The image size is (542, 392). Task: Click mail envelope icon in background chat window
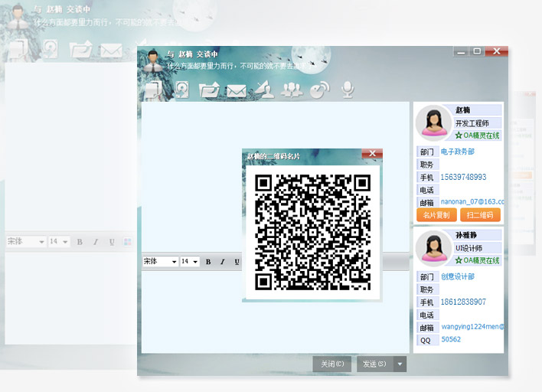coord(111,51)
